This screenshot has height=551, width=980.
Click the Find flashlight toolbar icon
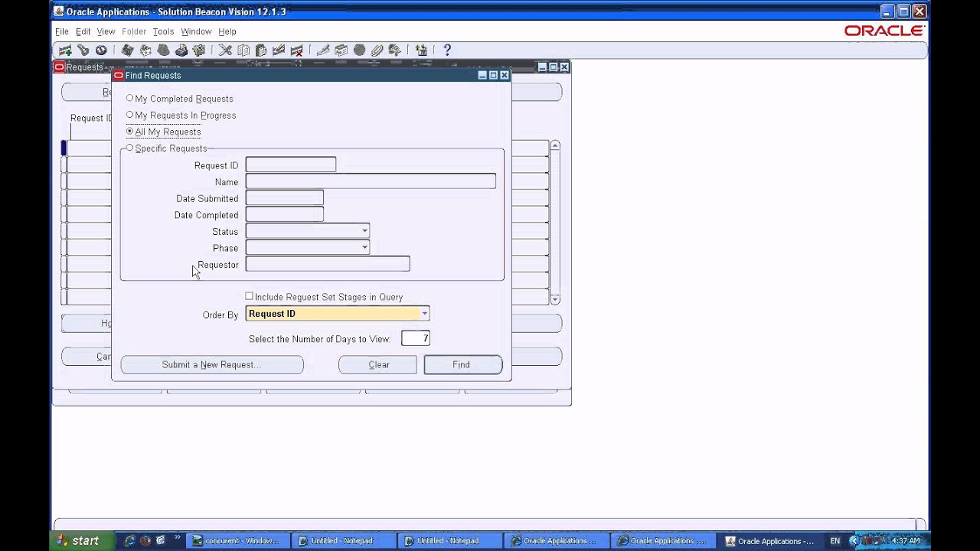tap(83, 51)
